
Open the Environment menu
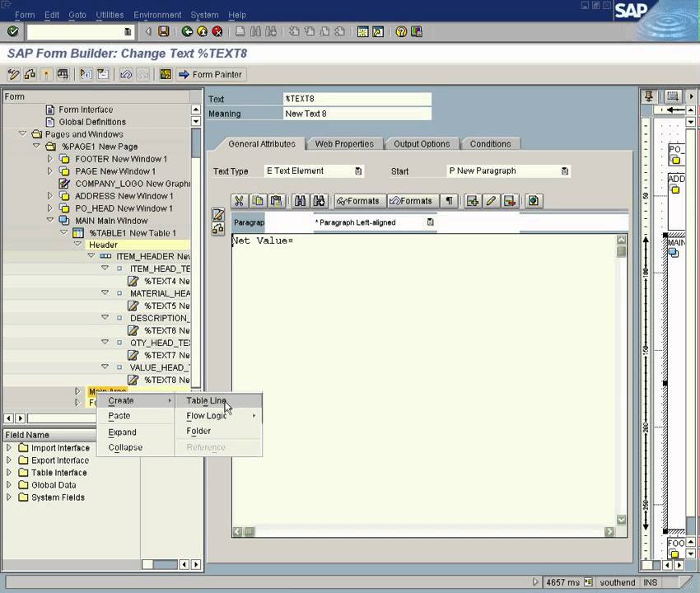point(157,15)
